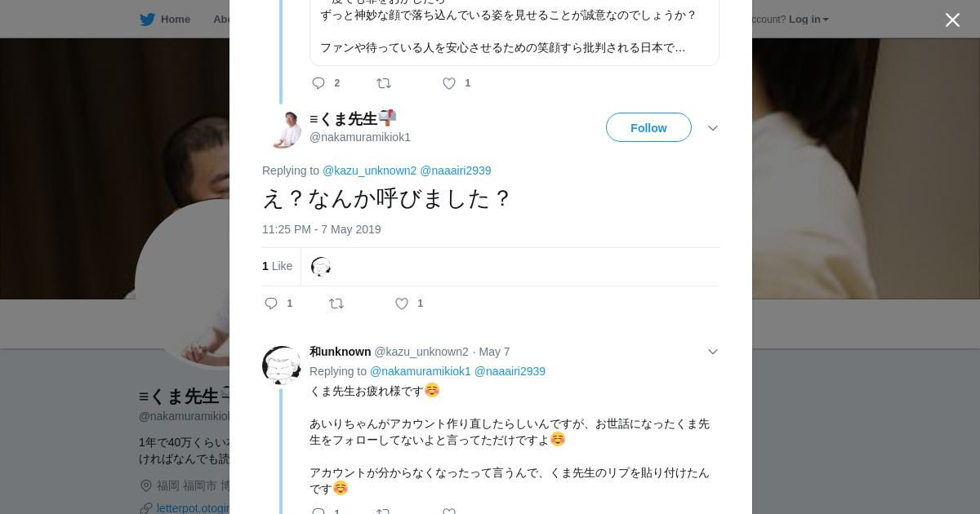980x514 pixels.
Task: Like the くま先生 main tweet
Action: click(x=402, y=304)
